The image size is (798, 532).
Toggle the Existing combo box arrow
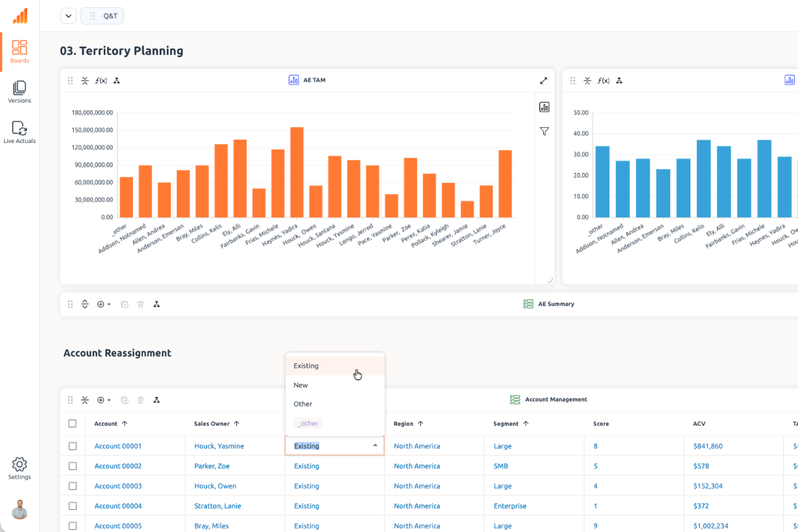[x=375, y=446]
